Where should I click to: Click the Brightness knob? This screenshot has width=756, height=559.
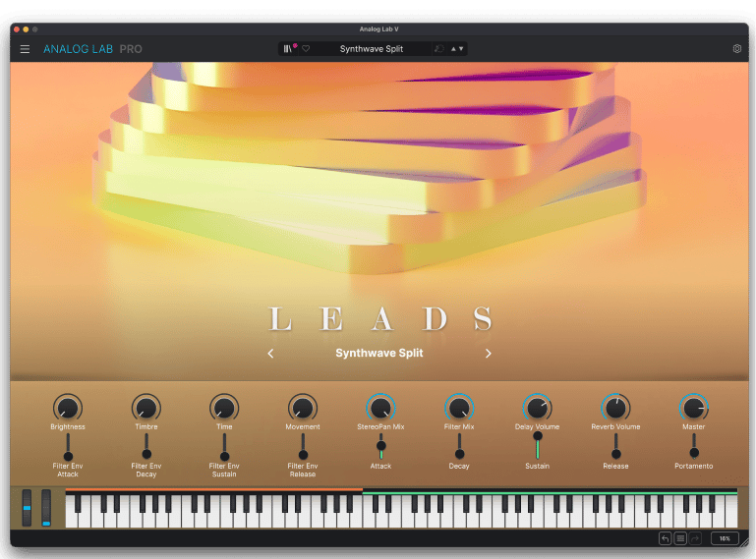(68, 407)
